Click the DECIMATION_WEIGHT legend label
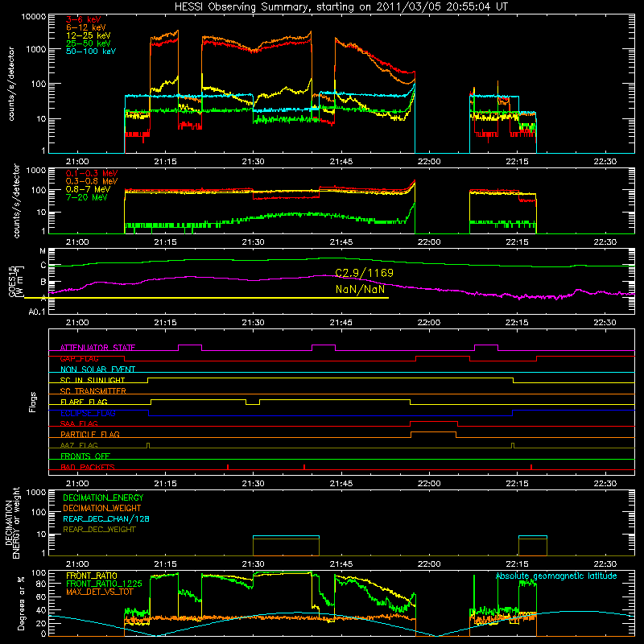Image resolution: width=644 pixels, height=644 pixels. point(102,508)
